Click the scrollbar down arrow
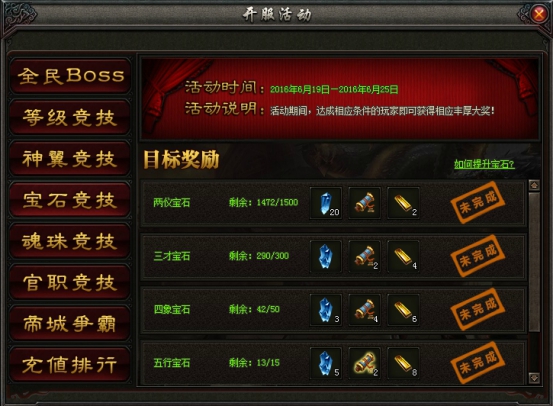Viewport: 554px width, 406px height. [x=534, y=378]
